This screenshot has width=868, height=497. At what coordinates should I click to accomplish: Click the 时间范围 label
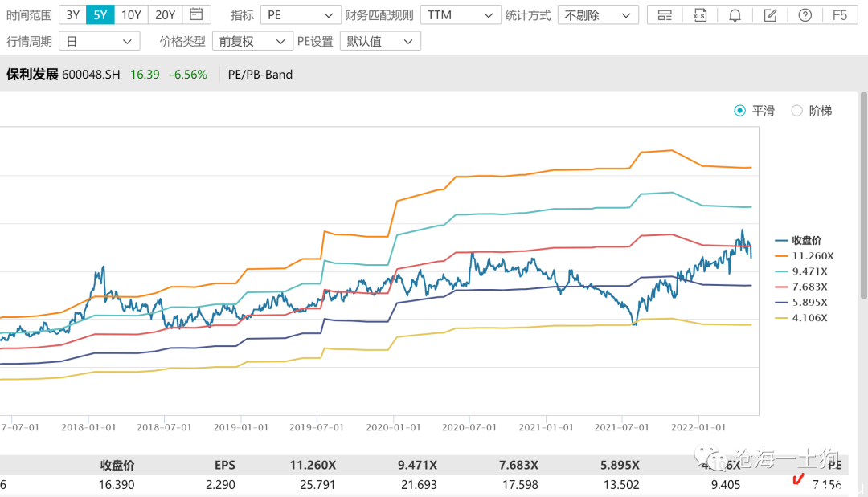click(x=30, y=15)
